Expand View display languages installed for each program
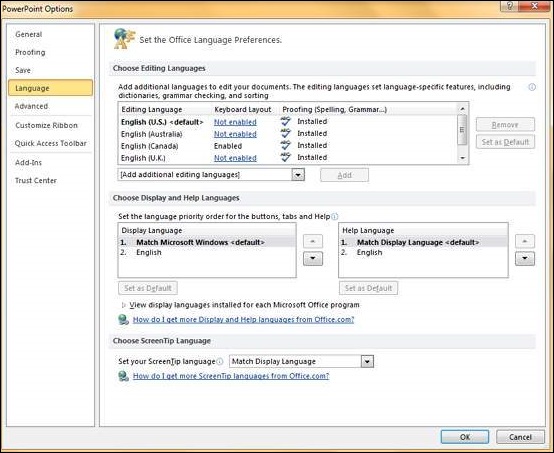 pos(123,305)
